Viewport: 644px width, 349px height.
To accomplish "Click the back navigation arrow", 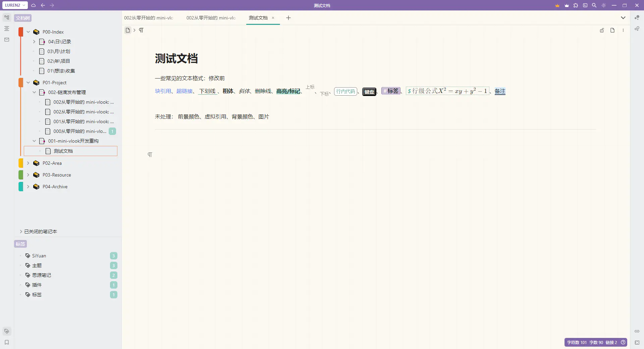I will click(43, 5).
